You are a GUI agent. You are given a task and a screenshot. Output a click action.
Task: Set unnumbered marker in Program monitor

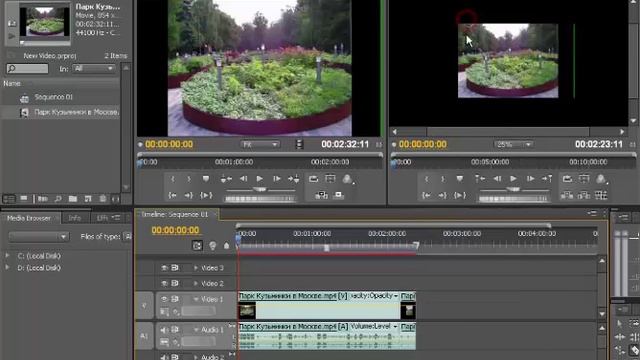point(460,179)
